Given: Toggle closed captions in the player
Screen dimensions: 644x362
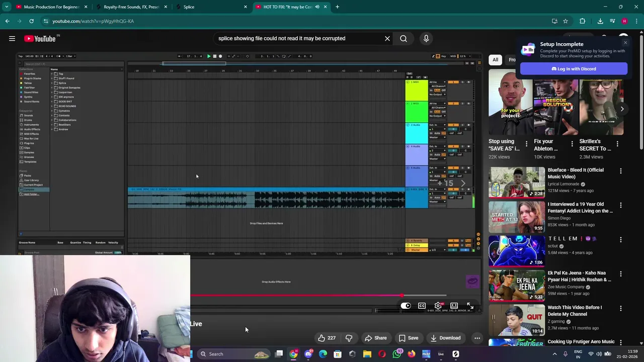Looking at the screenshot, I should tap(422, 306).
